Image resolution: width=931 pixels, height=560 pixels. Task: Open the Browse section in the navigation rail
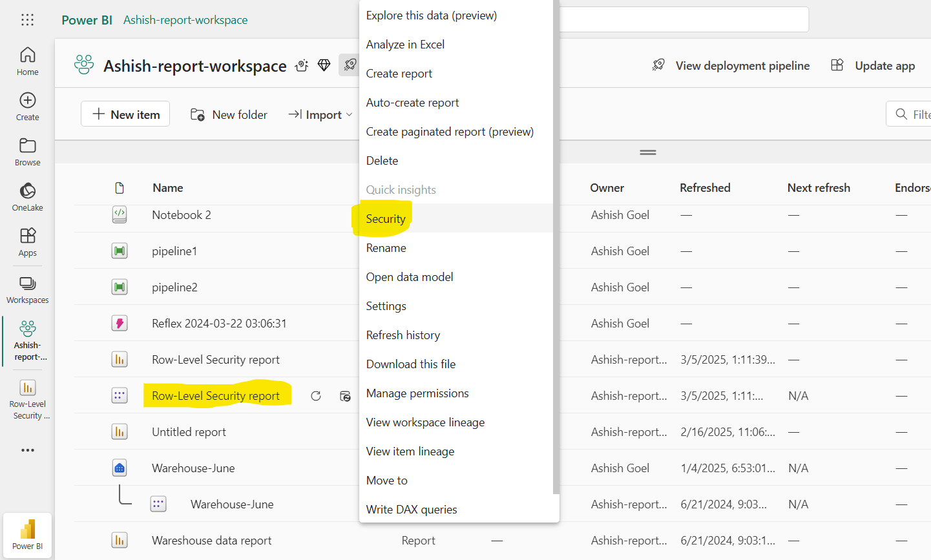[27, 152]
